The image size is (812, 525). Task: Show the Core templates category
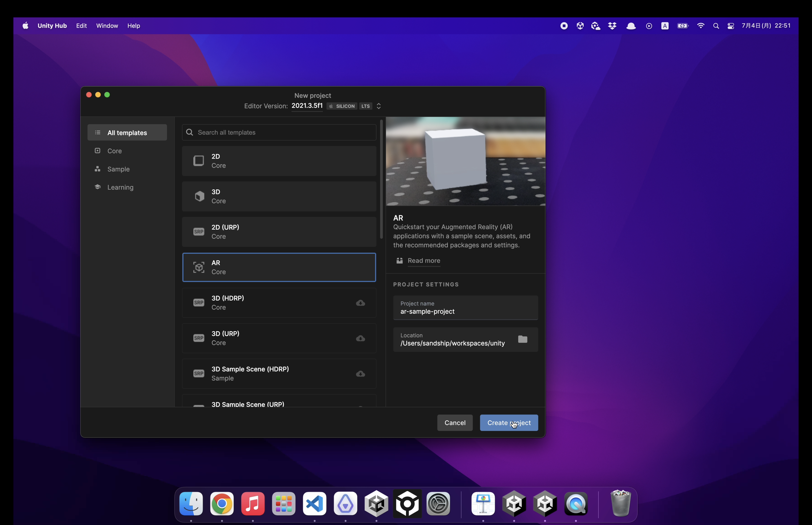tap(114, 151)
